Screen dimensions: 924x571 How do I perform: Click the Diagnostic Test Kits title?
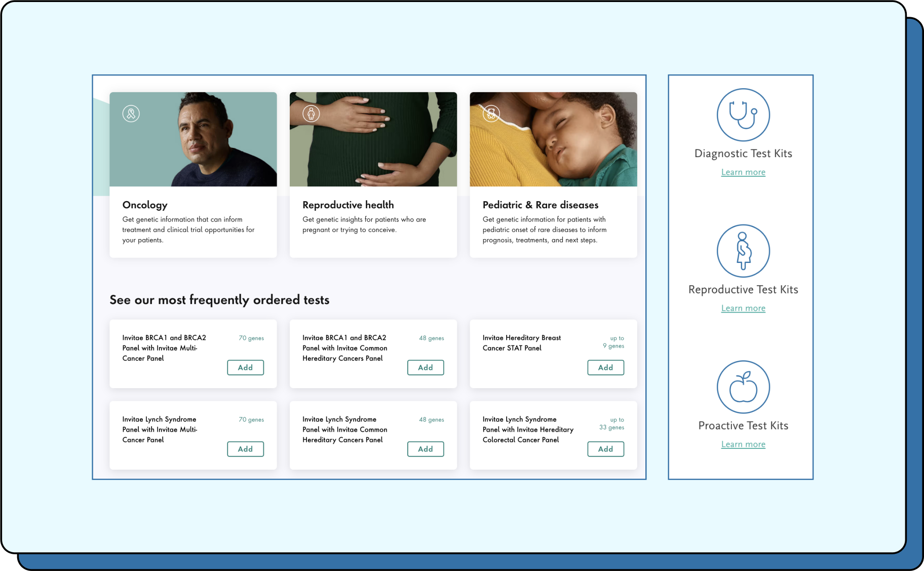pos(743,154)
